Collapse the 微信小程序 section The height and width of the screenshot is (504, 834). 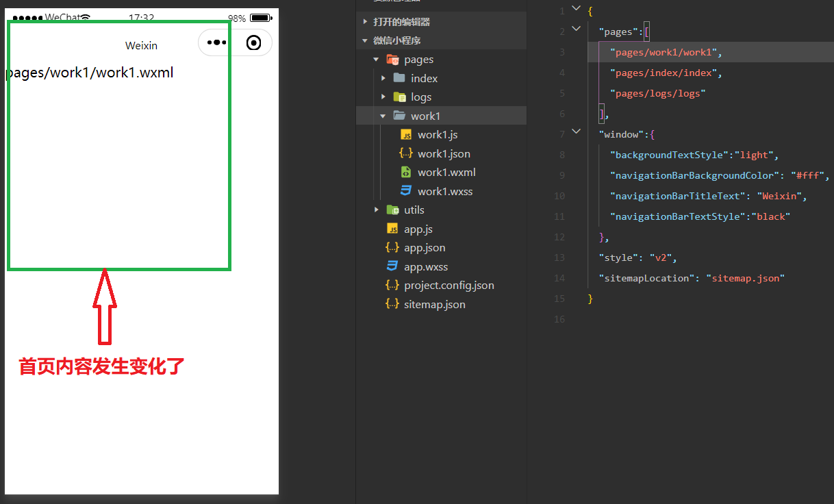tap(365, 40)
